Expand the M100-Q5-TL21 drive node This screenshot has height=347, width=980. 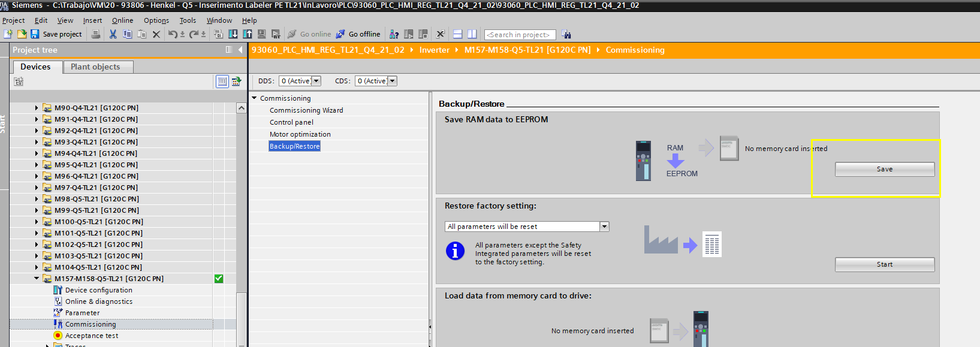coord(36,222)
